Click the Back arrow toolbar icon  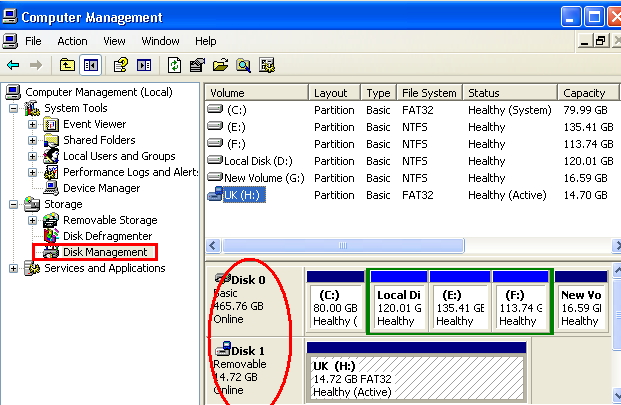coord(13,65)
